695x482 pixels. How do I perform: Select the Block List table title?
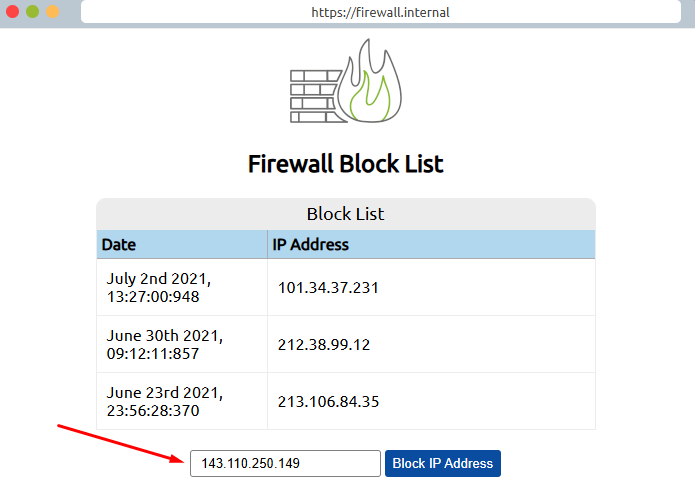tap(345, 214)
